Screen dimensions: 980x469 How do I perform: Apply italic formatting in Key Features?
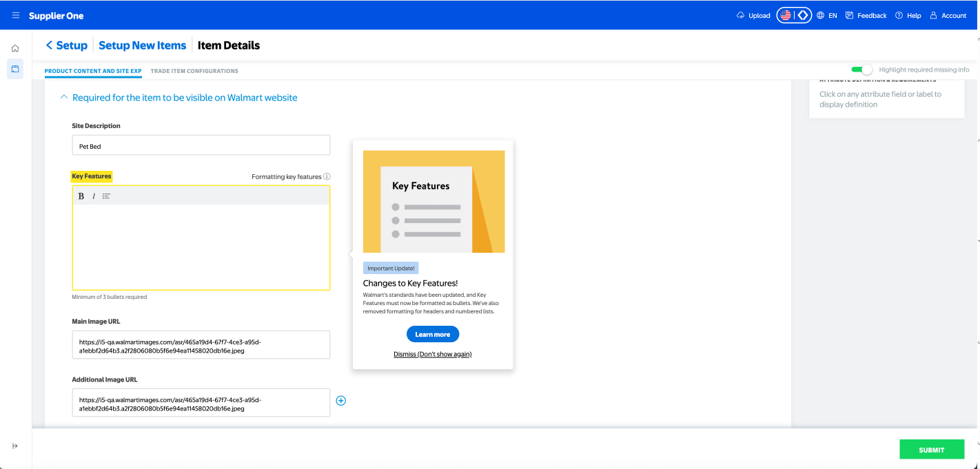[x=94, y=196]
